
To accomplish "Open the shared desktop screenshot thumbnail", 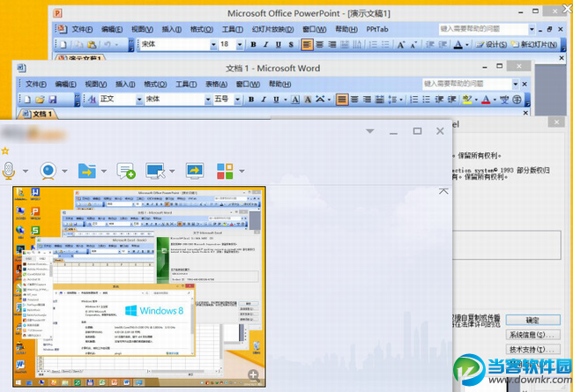I will pyautogui.click(x=139, y=287).
